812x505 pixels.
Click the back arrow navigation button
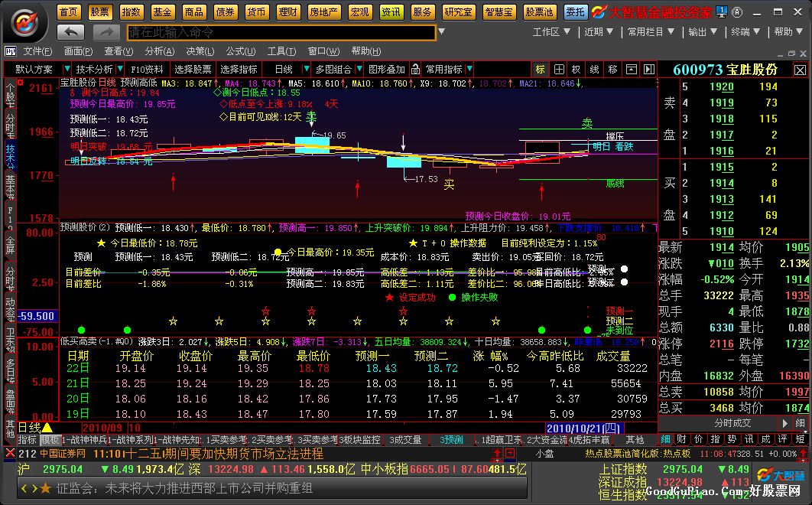71,32
